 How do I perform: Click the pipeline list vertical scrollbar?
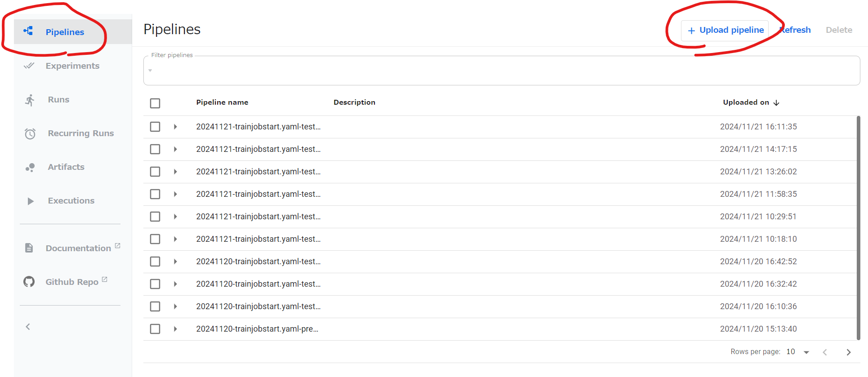858,228
